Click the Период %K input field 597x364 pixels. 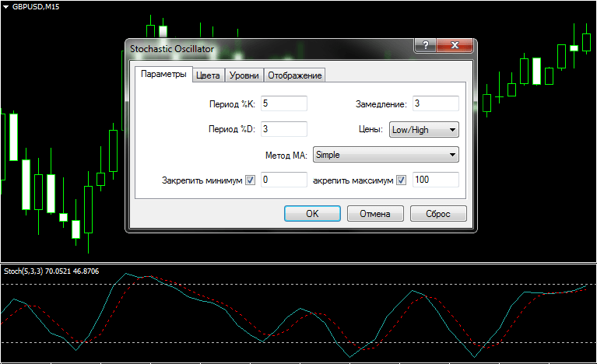pos(283,103)
